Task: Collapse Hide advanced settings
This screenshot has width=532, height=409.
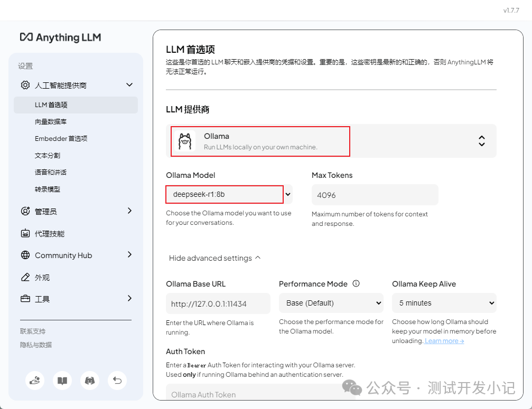Action: click(215, 258)
